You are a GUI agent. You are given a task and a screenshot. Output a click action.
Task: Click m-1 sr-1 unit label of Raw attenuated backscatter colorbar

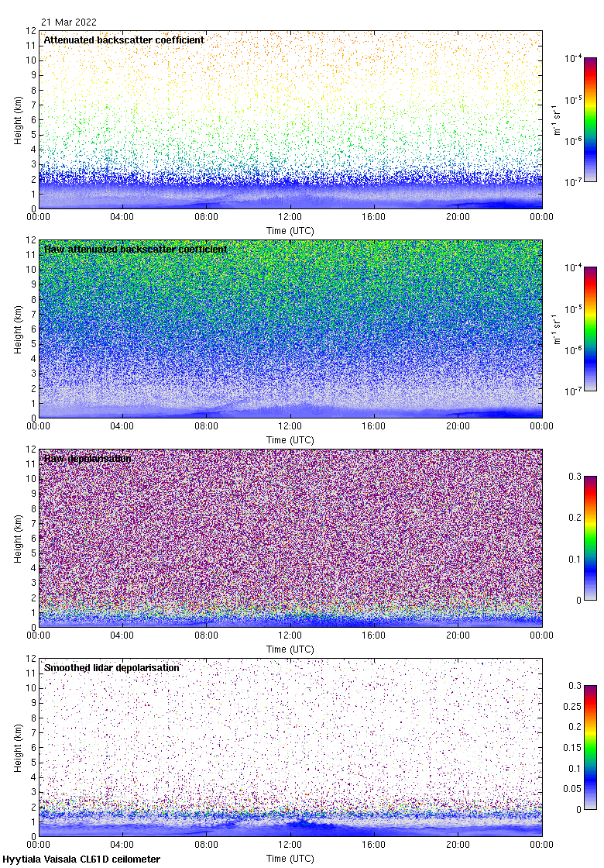556,329
